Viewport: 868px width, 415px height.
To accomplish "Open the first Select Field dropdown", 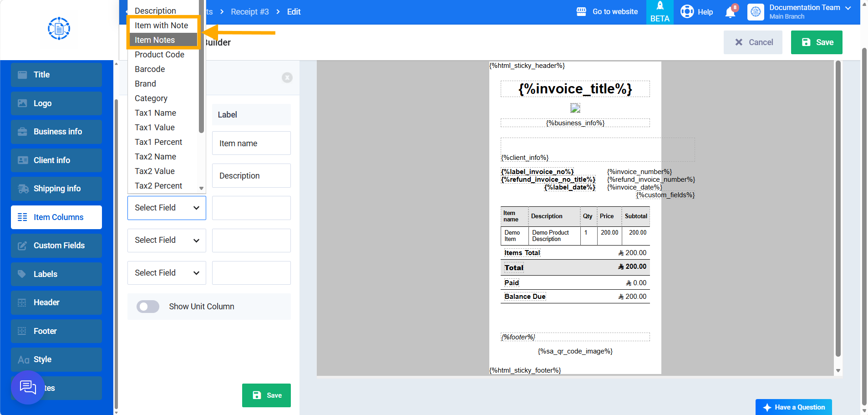I will tap(167, 208).
